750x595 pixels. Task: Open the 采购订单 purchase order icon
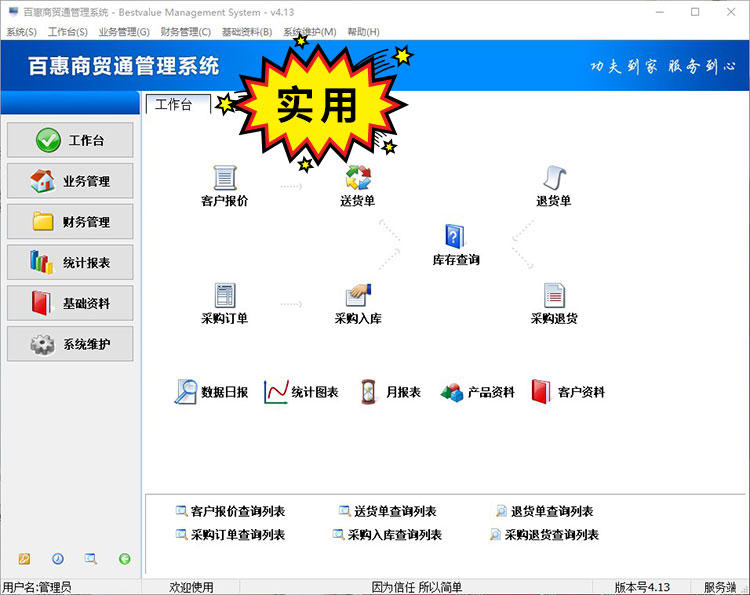click(224, 297)
